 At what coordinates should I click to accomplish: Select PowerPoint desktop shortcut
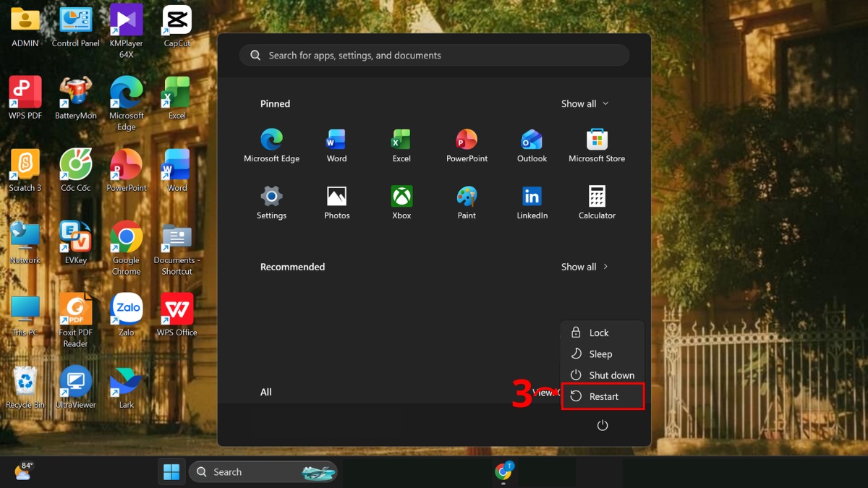coord(127,171)
